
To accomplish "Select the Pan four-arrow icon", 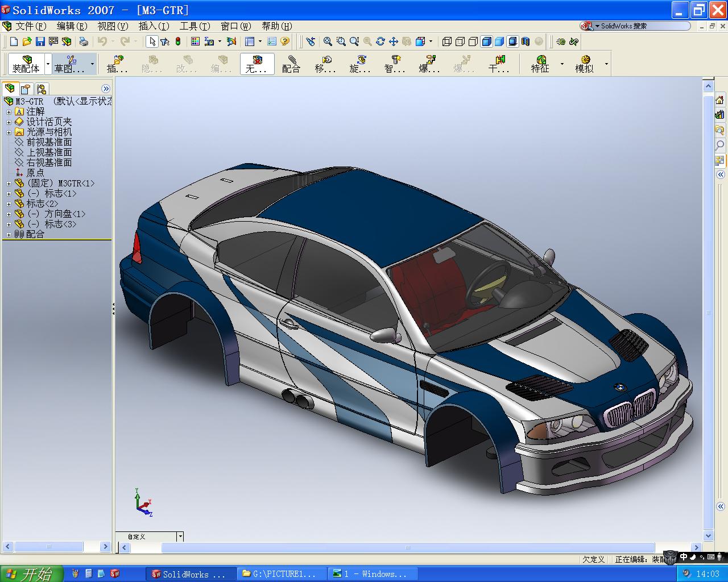I will (x=394, y=41).
